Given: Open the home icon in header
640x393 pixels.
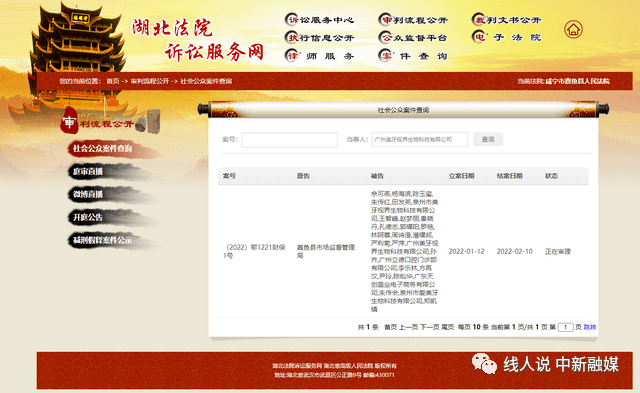Looking at the screenshot, I should pyautogui.click(x=573, y=29).
